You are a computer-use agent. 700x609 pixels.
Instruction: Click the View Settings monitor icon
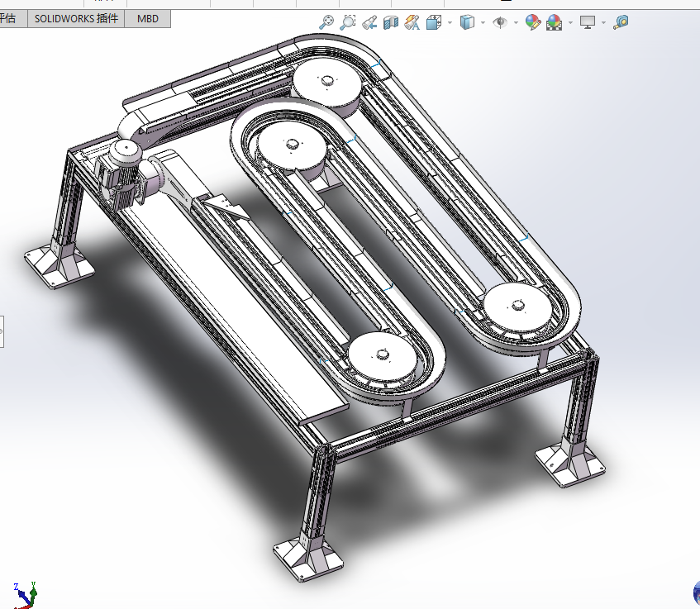pos(588,22)
